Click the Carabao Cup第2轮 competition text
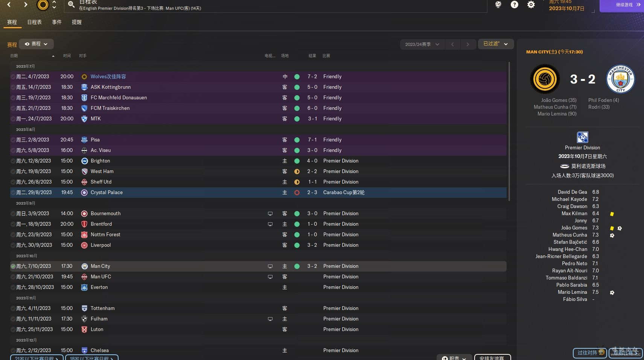The image size is (644, 360). [344, 192]
